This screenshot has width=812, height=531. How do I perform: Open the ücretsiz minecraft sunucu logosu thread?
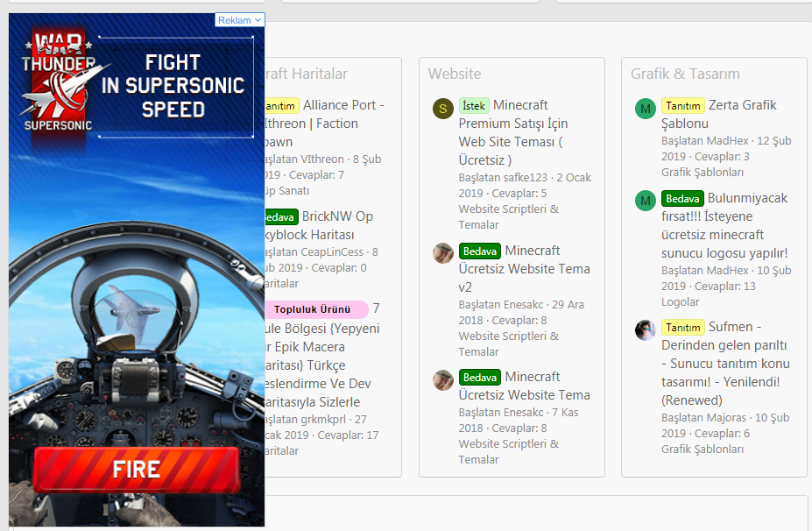point(724,225)
